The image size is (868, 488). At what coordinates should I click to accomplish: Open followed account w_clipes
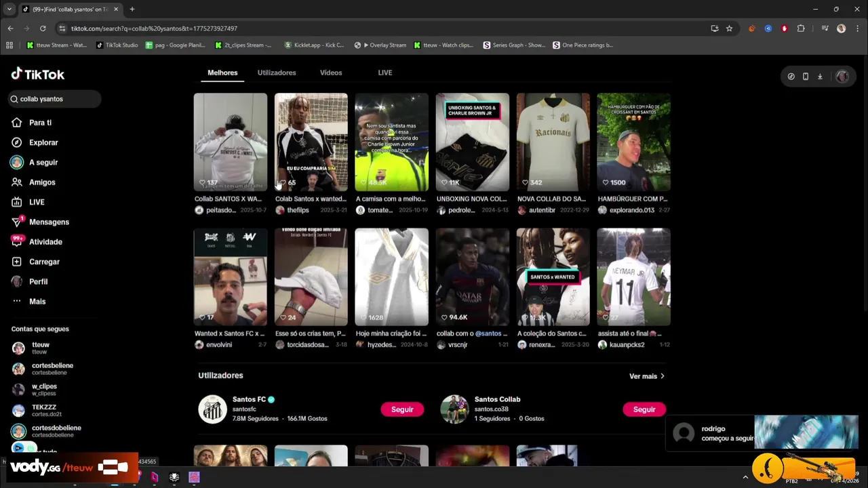(35, 390)
